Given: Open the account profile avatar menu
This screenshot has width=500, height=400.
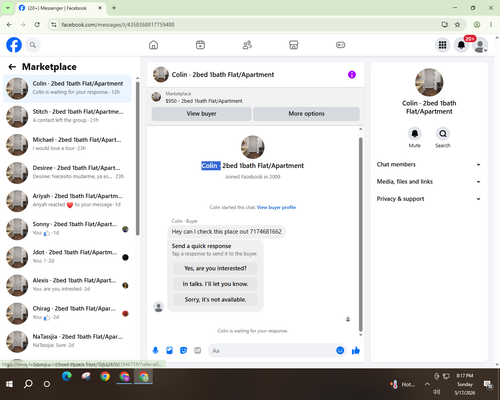Looking at the screenshot, I should tap(480, 45).
